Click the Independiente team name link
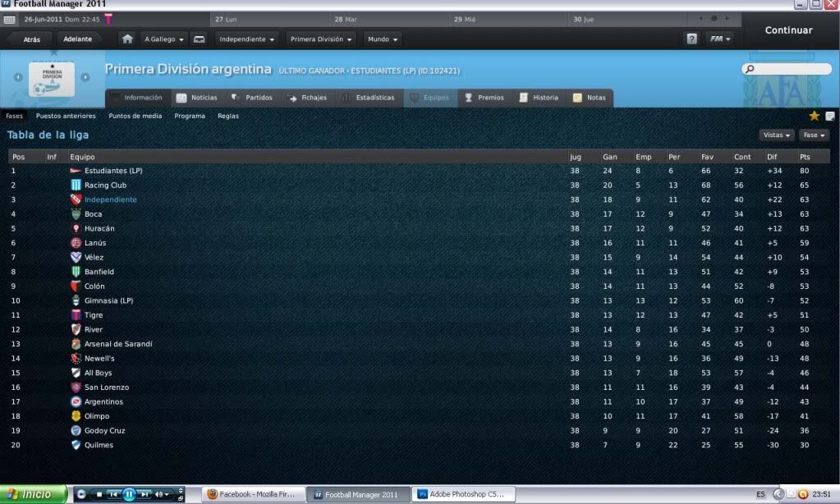The image size is (840, 504). click(110, 199)
